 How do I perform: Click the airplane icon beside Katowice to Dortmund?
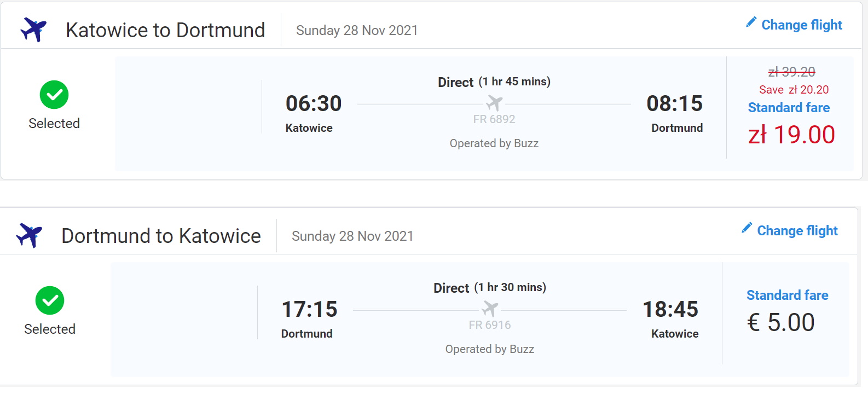tap(33, 30)
